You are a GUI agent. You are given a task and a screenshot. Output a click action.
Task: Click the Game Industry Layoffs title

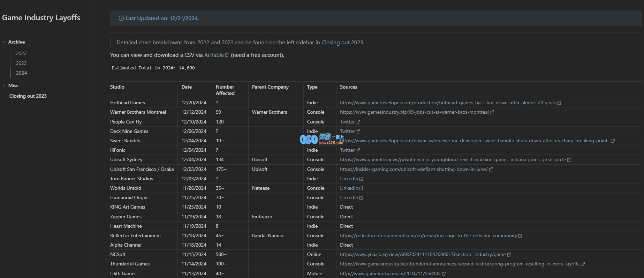tap(41, 18)
